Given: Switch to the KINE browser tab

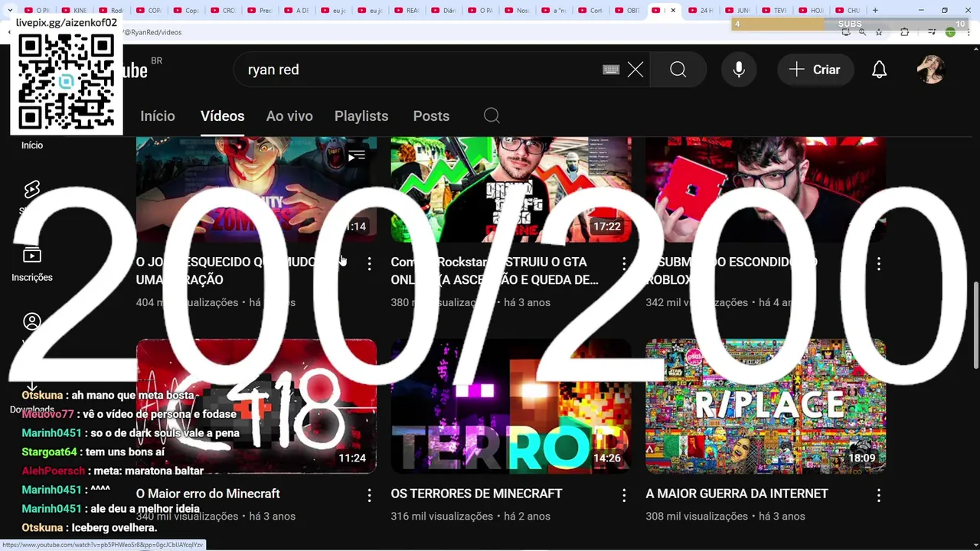Looking at the screenshot, I should tap(74, 10).
